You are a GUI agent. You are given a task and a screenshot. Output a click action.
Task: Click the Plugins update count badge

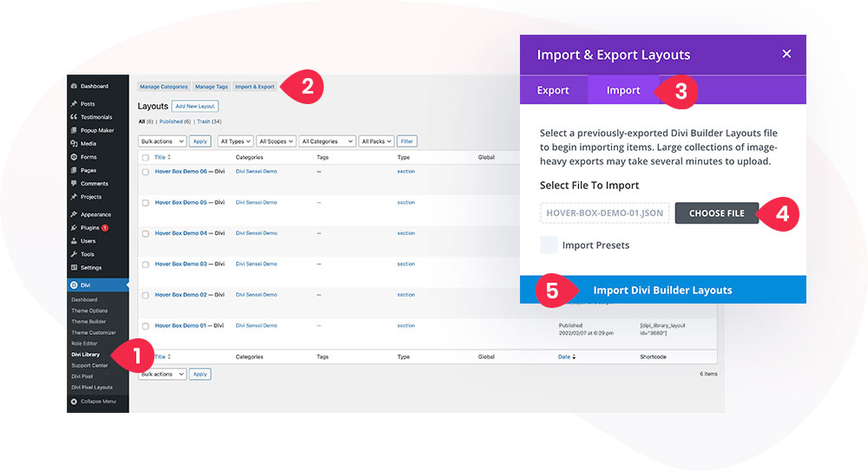[105, 228]
